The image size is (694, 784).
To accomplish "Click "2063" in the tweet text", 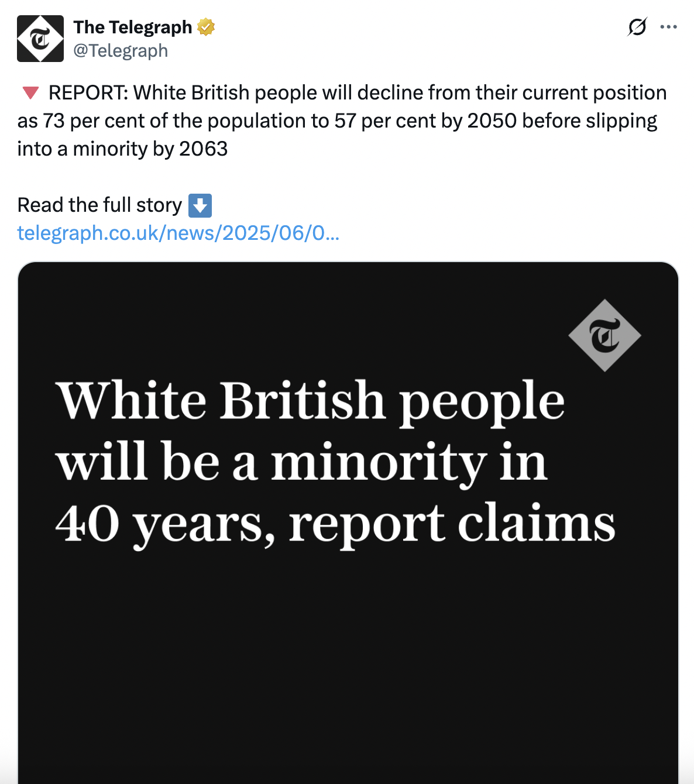I will 204,149.
